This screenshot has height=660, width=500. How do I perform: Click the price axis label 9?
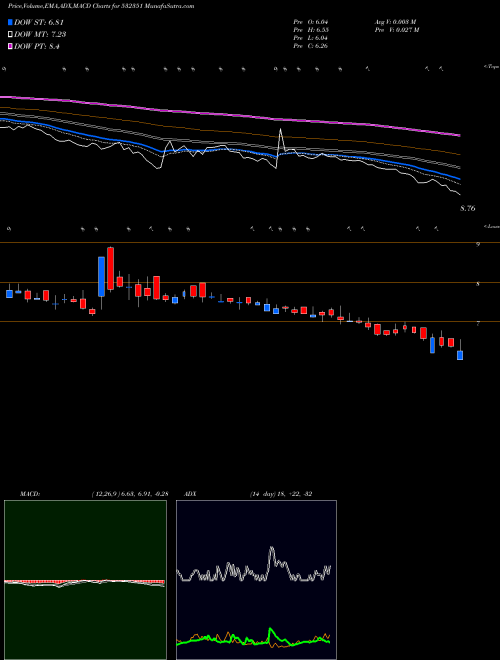point(478,245)
